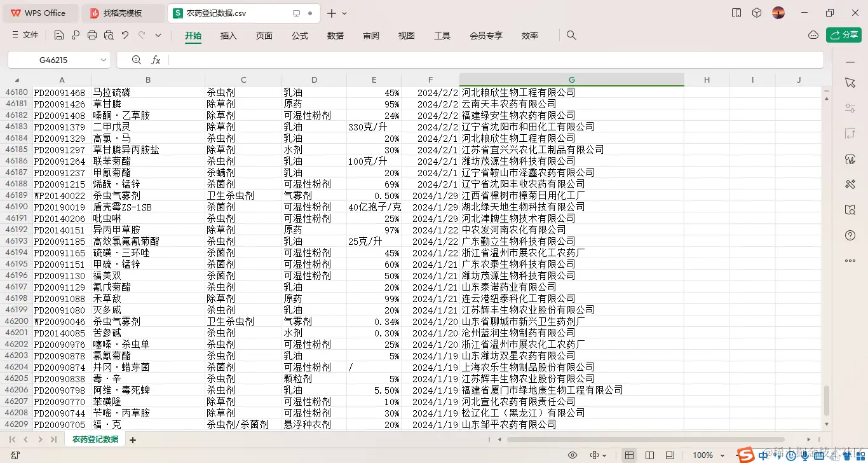
Task: Switch to the 审阅 ribbon tab
Action: point(371,36)
